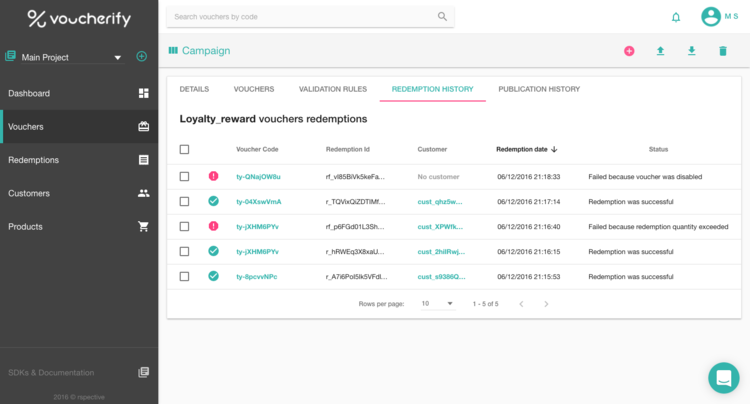The width and height of the screenshot is (750, 404).
Task: Add a new project with plus icon
Action: coord(142,56)
